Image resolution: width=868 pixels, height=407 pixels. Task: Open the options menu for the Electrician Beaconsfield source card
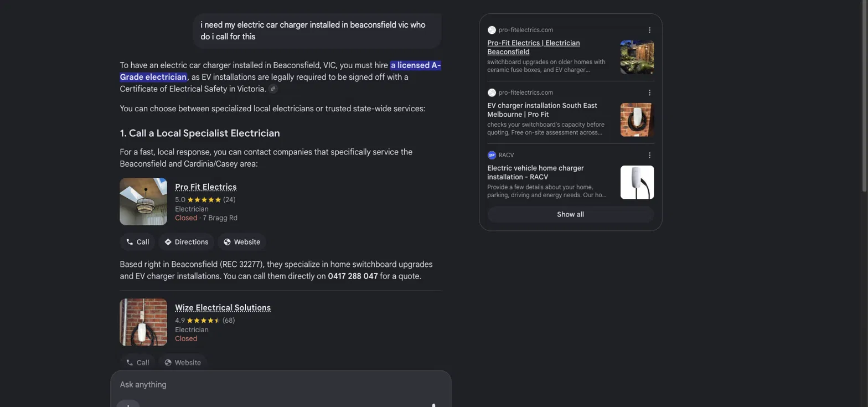649,30
